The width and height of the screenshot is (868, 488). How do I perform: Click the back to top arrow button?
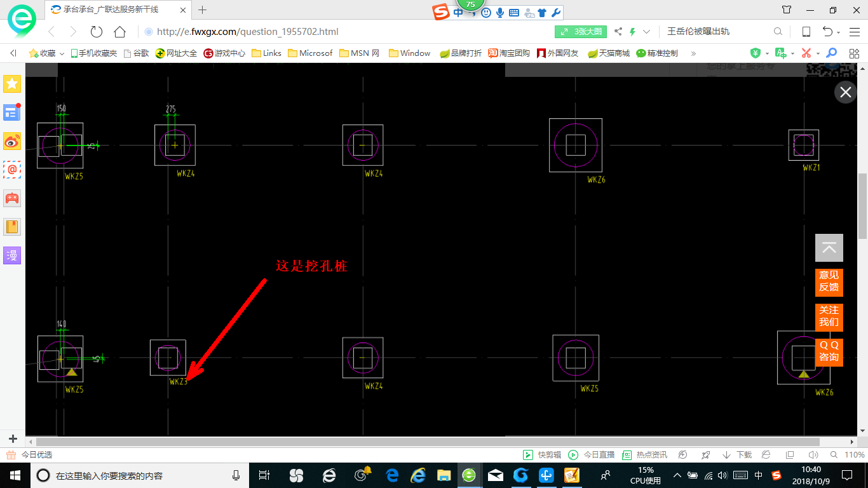829,248
